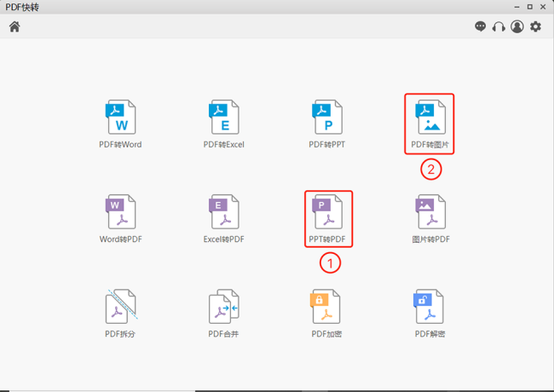Launch the PDF合并 merge tool icon

point(224,306)
